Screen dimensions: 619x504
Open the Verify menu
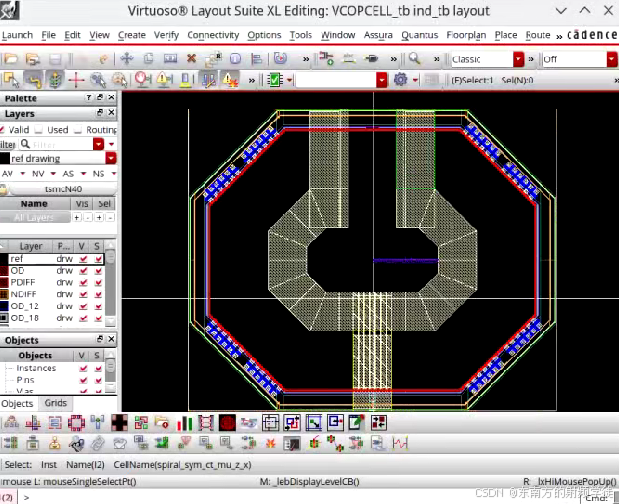click(166, 35)
